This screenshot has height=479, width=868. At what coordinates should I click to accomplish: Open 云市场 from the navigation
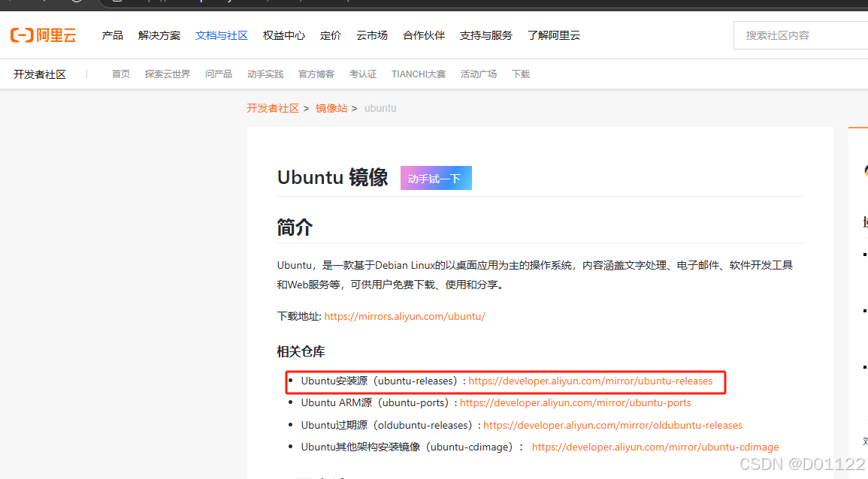372,35
